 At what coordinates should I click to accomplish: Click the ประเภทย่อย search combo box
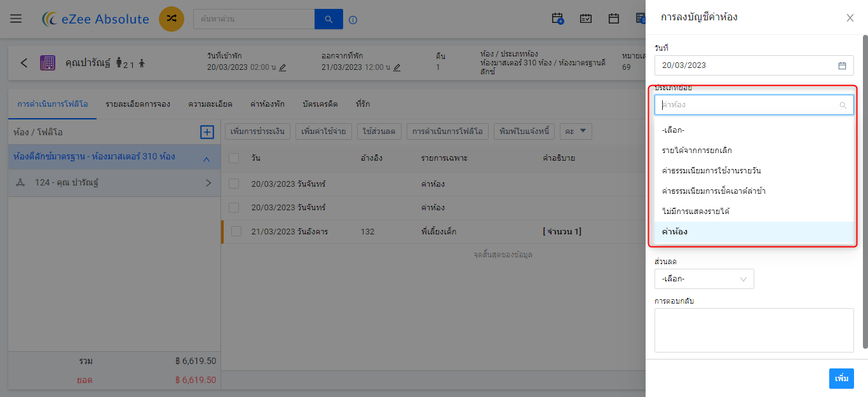[754, 105]
